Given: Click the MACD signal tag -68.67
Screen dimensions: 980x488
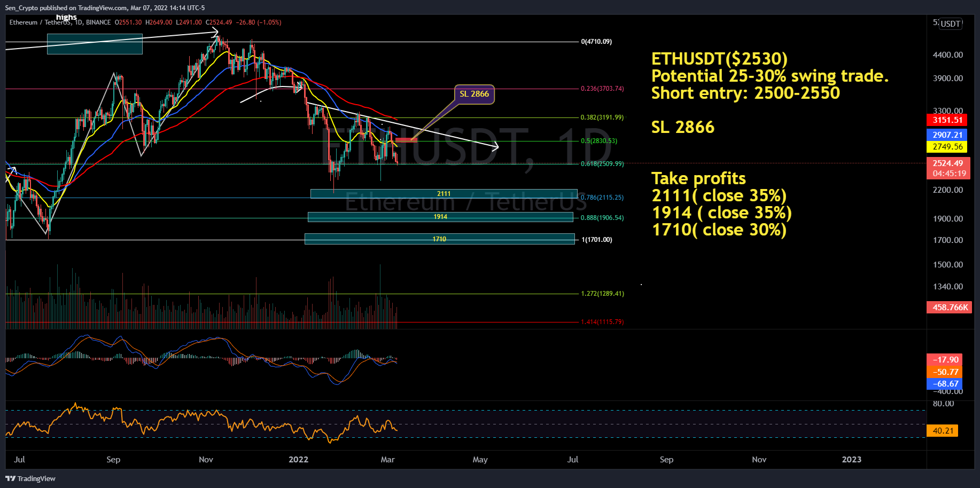Looking at the screenshot, I should pyautogui.click(x=944, y=384).
